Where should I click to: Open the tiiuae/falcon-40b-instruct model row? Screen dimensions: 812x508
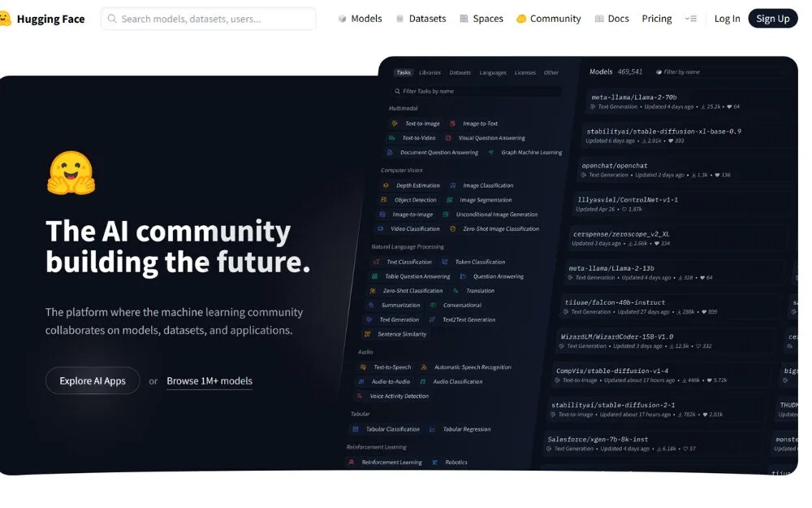669,306
